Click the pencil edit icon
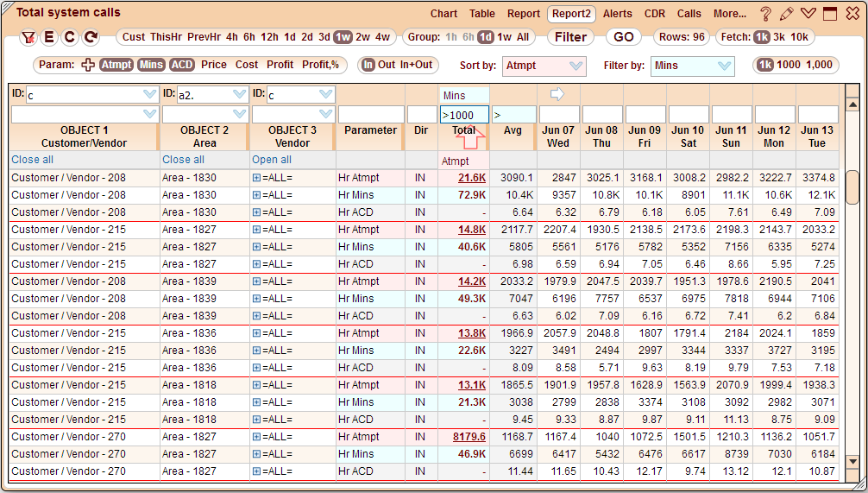Screen dimensions: 868x493 [x=786, y=14]
